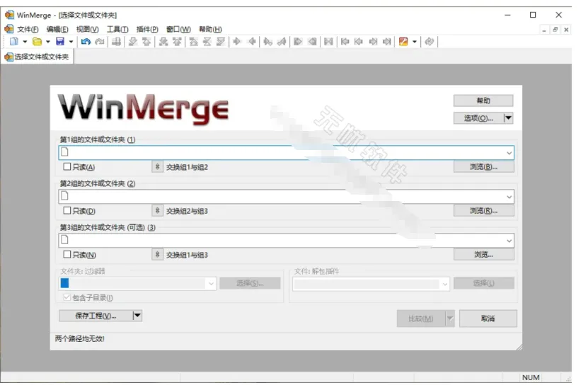The width and height of the screenshot is (588, 385).
Task: Click the Redo arrow icon
Action: click(99, 41)
